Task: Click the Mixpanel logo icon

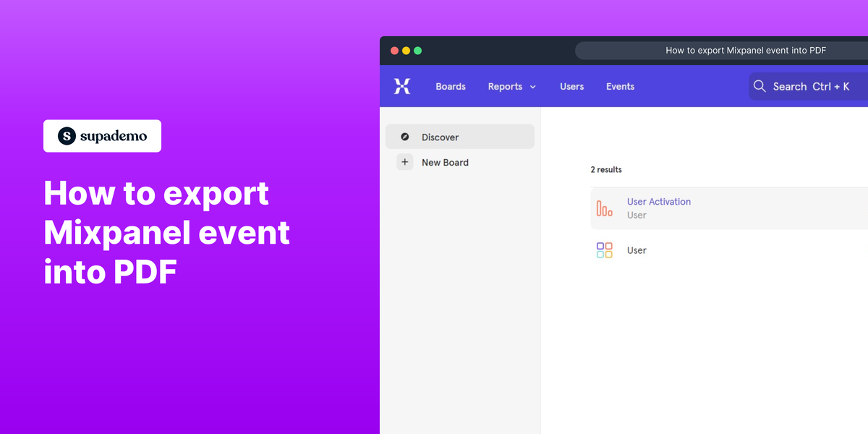Action: click(x=402, y=85)
